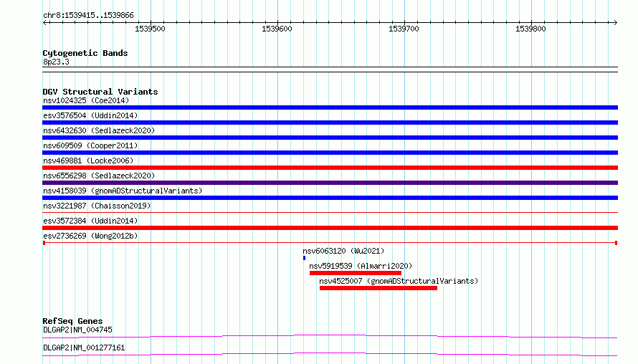
Task: Click the left arrow of the ruler
Action: click(x=44, y=23)
